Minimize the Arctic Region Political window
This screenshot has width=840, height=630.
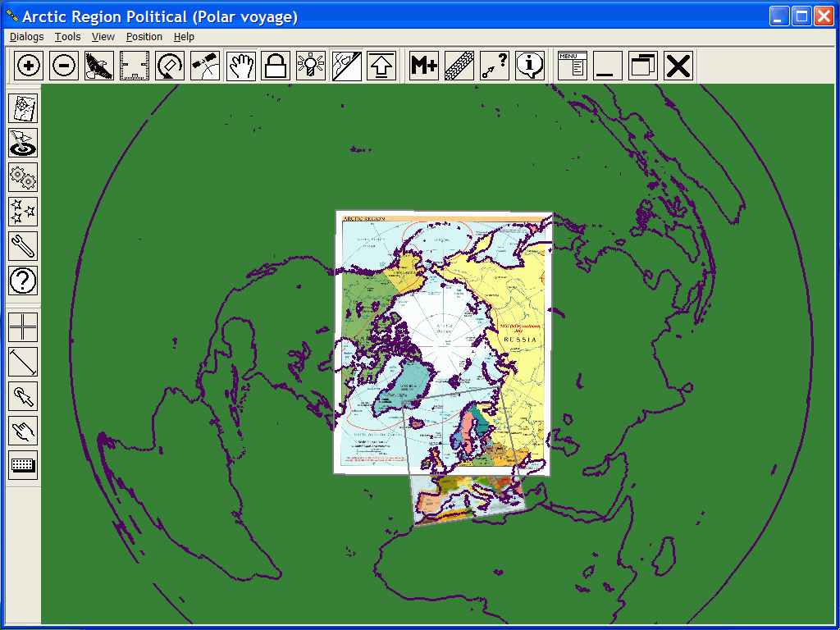click(779, 16)
